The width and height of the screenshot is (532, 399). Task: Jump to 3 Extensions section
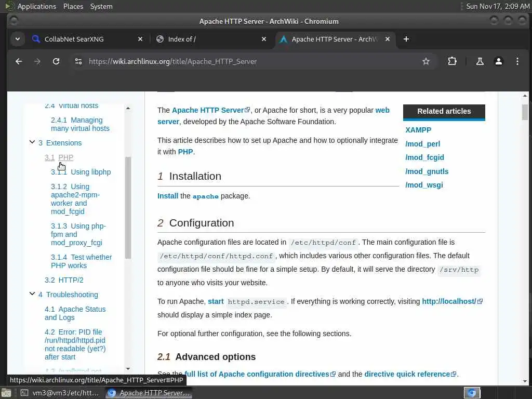(x=60, y=143)
